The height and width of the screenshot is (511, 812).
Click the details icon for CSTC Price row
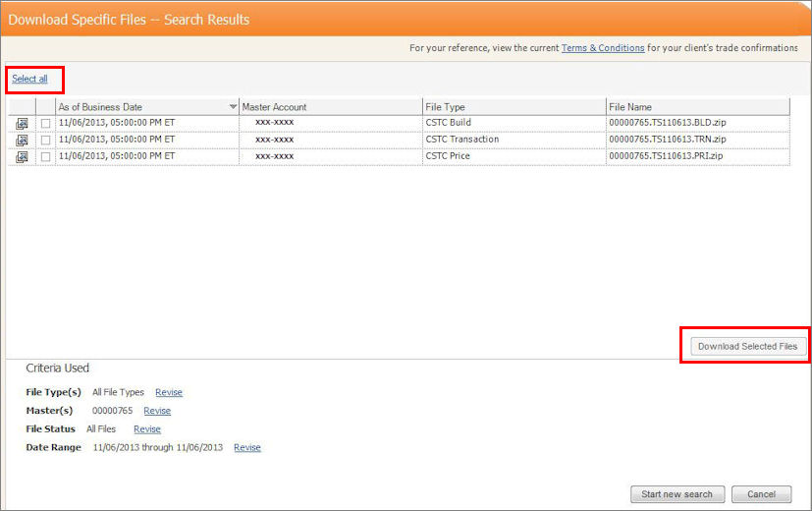coord(22,156)
